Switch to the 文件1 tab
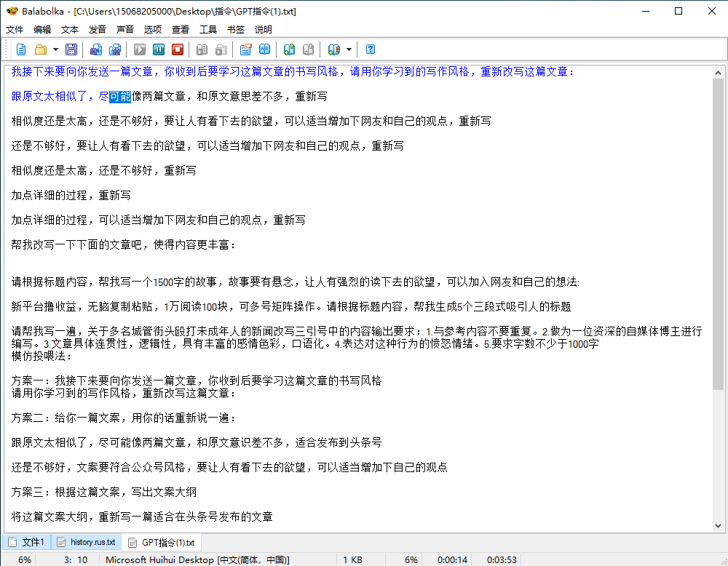The image size is (728, 566). pyautogui.click(x=27, y=542)
